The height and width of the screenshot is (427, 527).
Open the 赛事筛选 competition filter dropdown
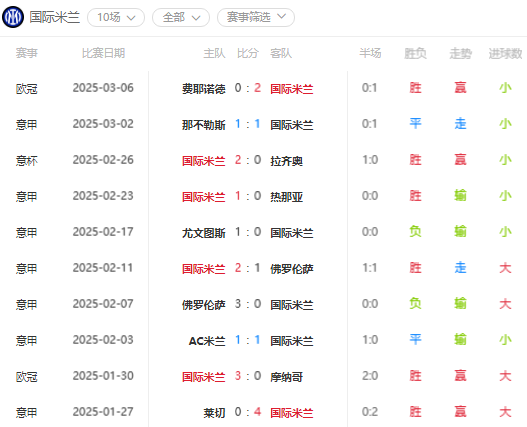[256, 17]
